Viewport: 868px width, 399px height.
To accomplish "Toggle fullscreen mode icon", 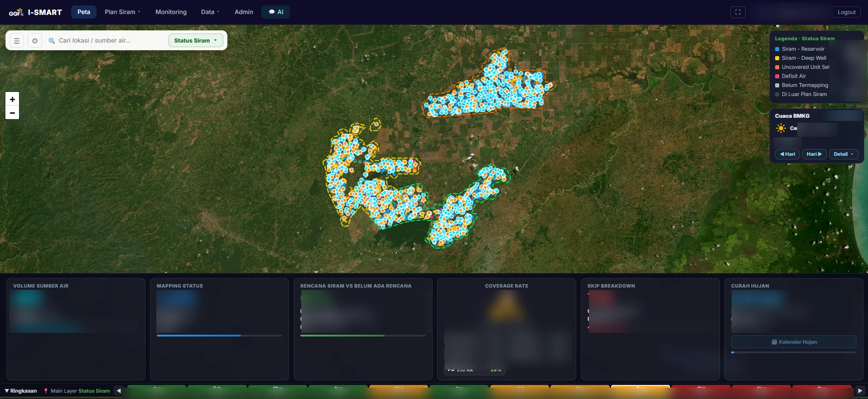I will (738, 12).
